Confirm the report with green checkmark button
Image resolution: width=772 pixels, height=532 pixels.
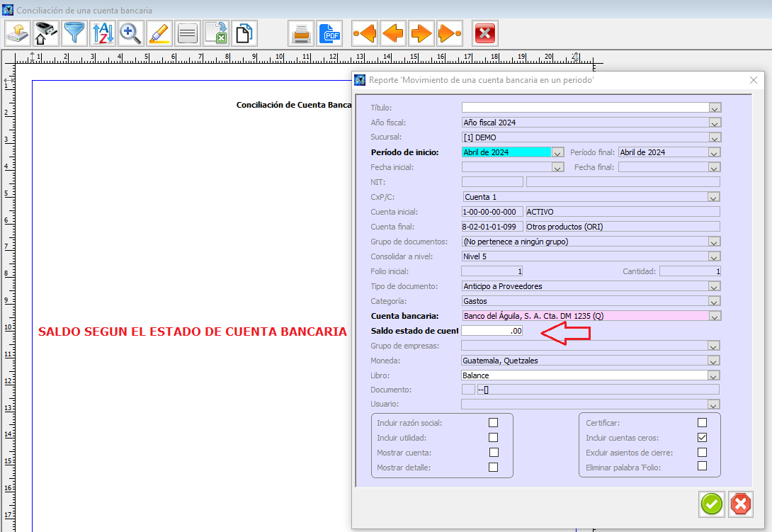[x=712, y=504]
